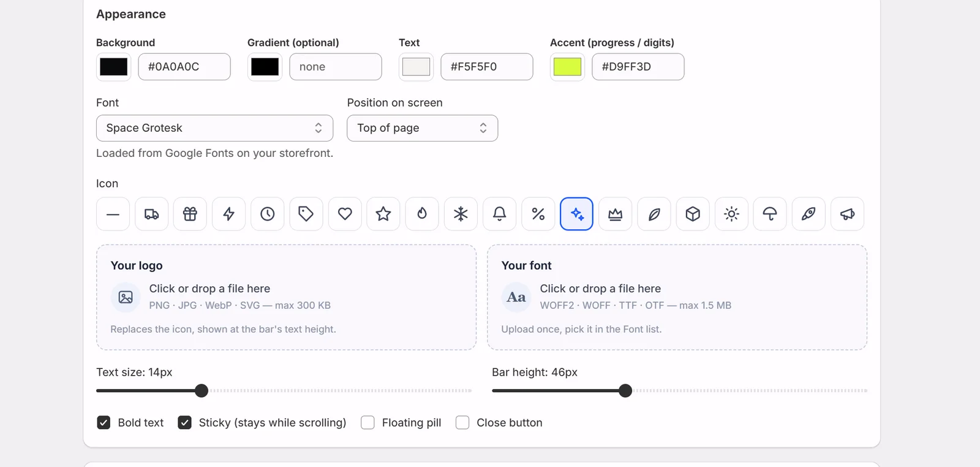The image size is (980, 467).
Task: Select the lightning bolt icon
Action: click(228, 214)
